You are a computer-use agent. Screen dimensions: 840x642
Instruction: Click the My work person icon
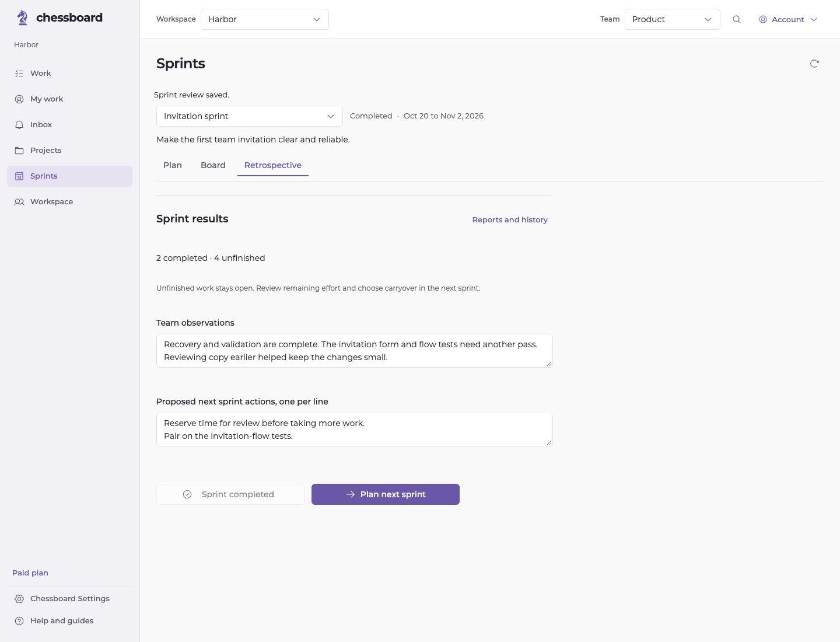click(x=19, y=99)
